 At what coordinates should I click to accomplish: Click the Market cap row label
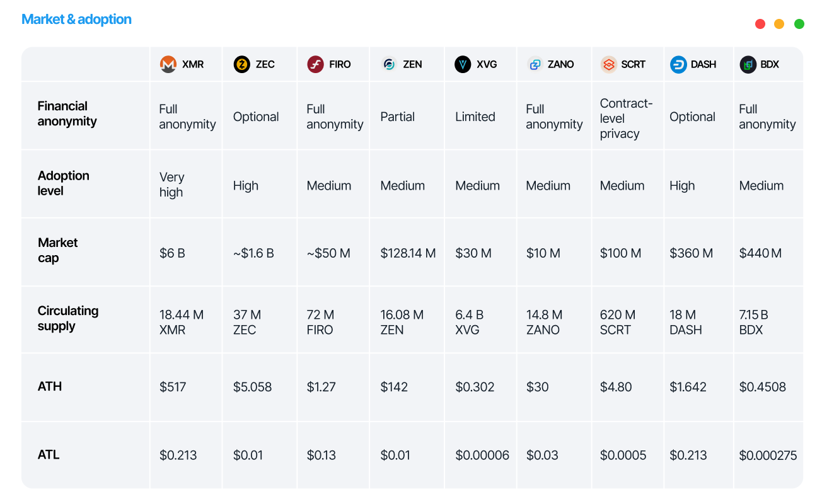[57, 250]
